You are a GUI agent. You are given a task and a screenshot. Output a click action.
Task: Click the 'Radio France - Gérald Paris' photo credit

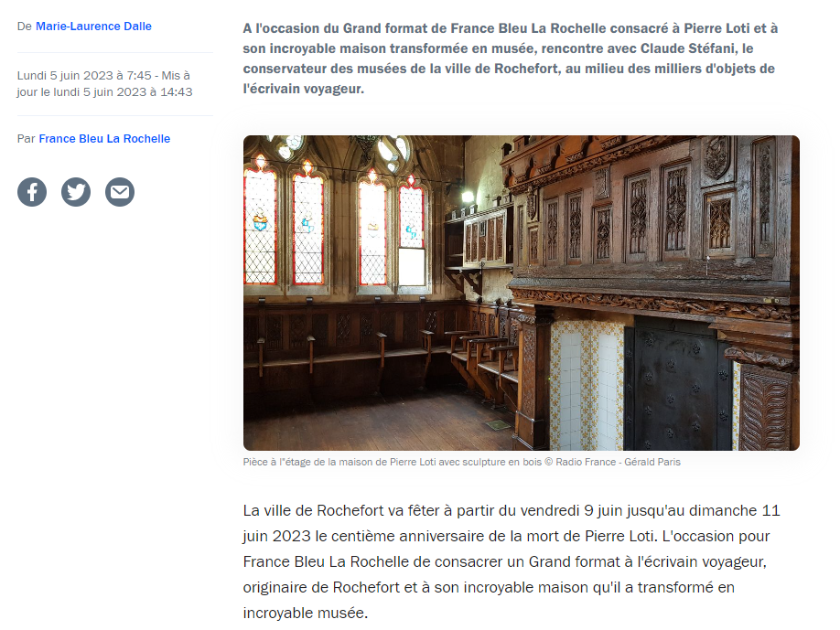click(618, 462)
